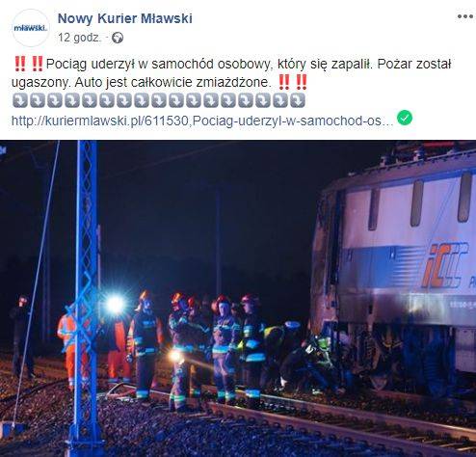The image size is (476, 457).
Task: Click the green checkmark icon after link
Action: tap(405, 118)
